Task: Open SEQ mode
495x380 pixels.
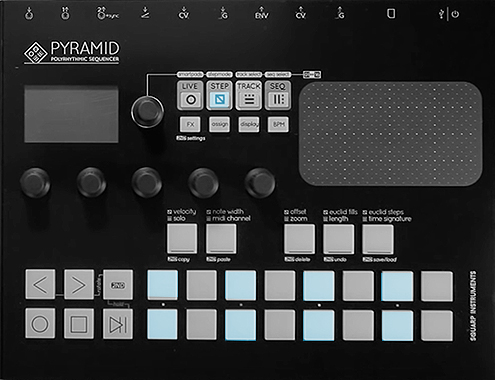Action: pyautogui.click(x=278, y=95)
